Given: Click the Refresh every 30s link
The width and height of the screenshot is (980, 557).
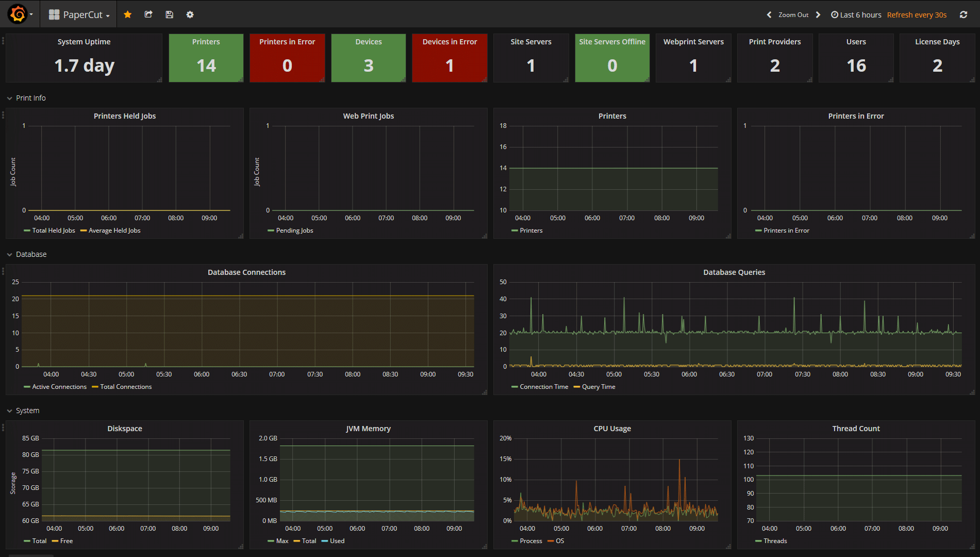Looking at the screenshot, I should tap(916, 15).
